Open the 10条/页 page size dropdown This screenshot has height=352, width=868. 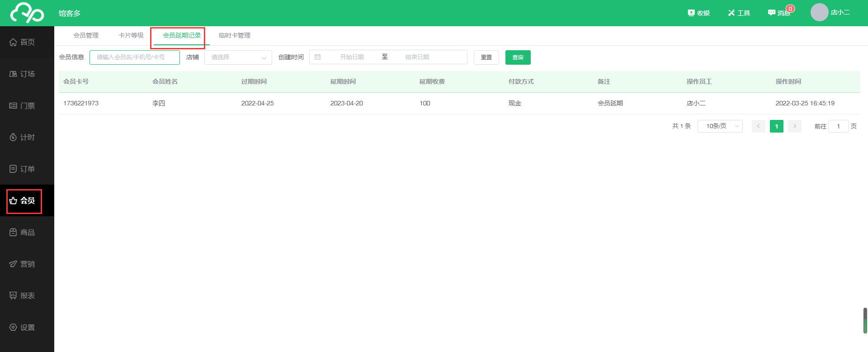click(x=720, y=126)
